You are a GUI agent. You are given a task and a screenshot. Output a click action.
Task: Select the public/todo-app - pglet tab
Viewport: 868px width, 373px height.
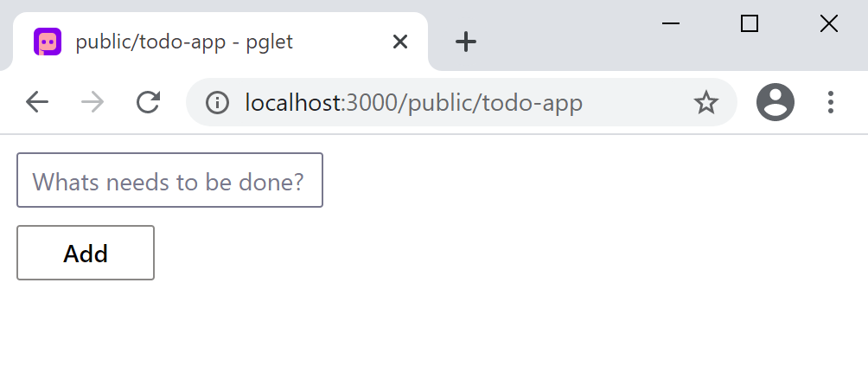click(x=185, y=42)
